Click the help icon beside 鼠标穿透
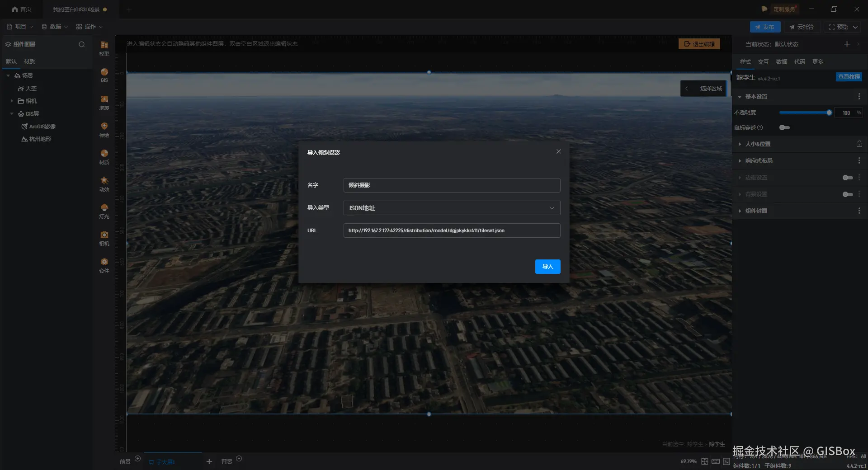This screenshot has height=470, width=868. pyautogui.click(x=760, y=128)
